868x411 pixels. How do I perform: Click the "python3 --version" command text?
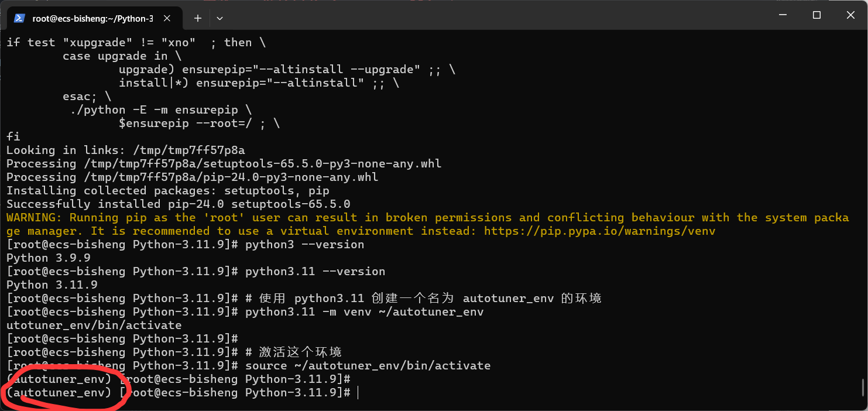(x=304, y=244)
